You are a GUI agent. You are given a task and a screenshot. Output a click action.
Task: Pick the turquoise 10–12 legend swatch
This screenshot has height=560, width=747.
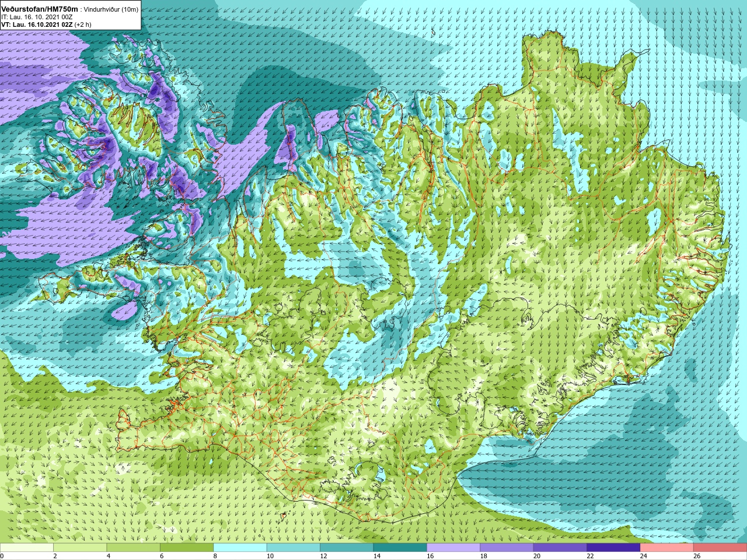294,547
